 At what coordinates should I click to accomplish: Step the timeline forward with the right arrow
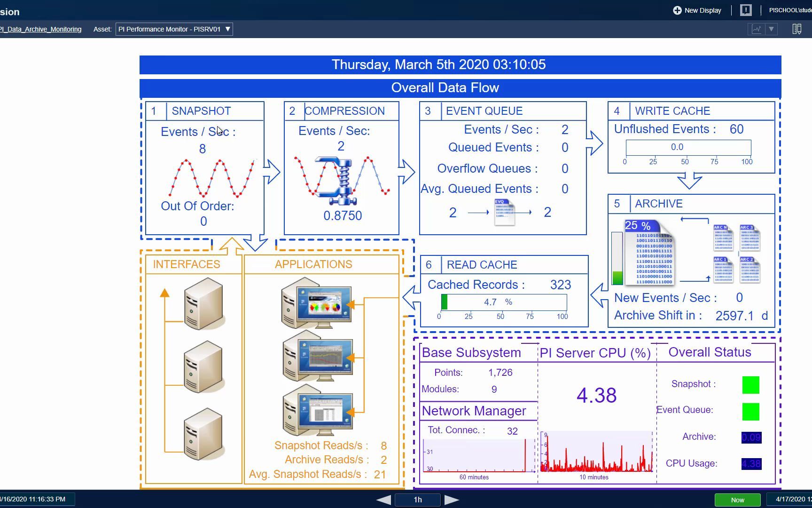click(452, 500)
